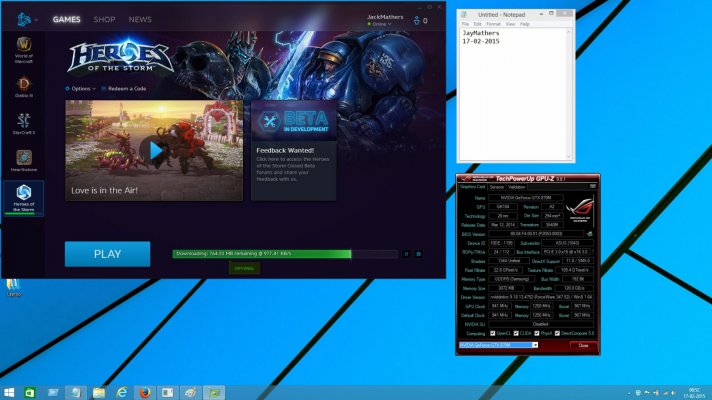Click the GPU-Z Name field value
712x400 pixels.
click(x=526, y=198)
